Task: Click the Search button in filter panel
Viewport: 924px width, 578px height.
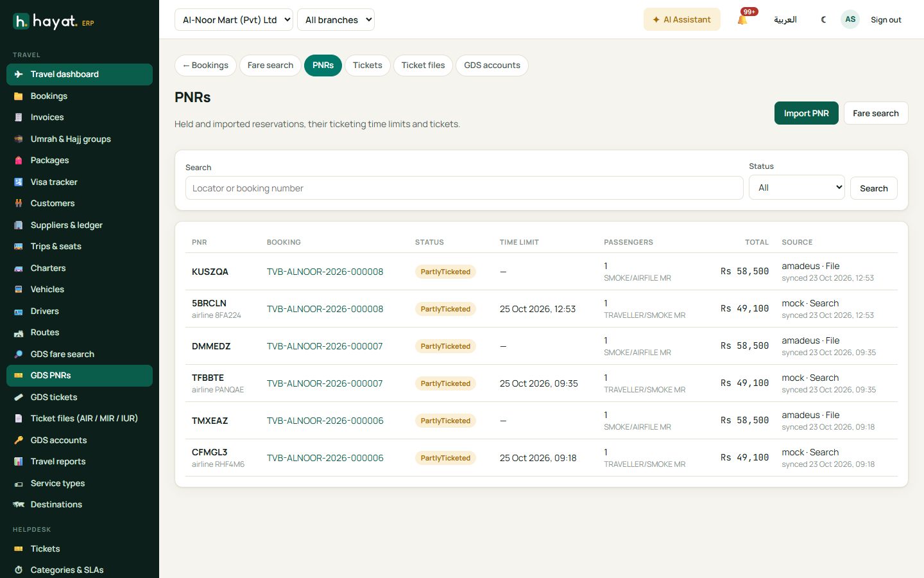Action: [x=874, y=188]
